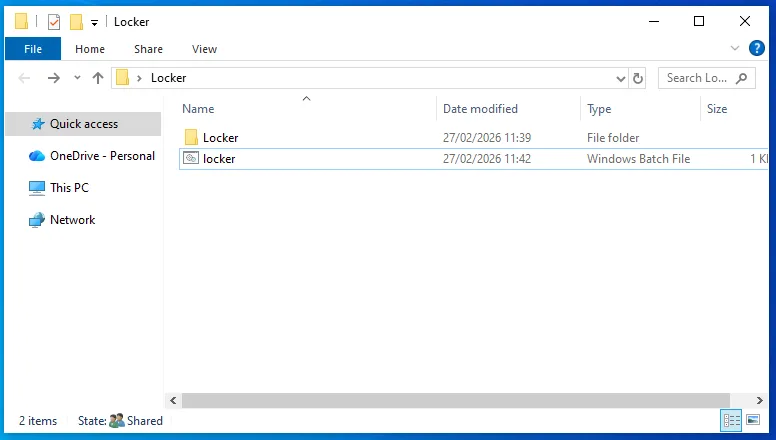Click the Quick access star icon
The image size is (776, 440).
[x=38, y=124]
